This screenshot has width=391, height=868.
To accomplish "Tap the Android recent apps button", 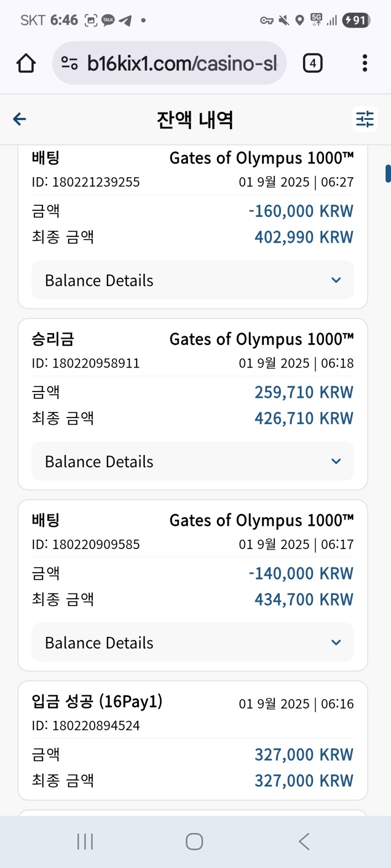I will (85, 841).
